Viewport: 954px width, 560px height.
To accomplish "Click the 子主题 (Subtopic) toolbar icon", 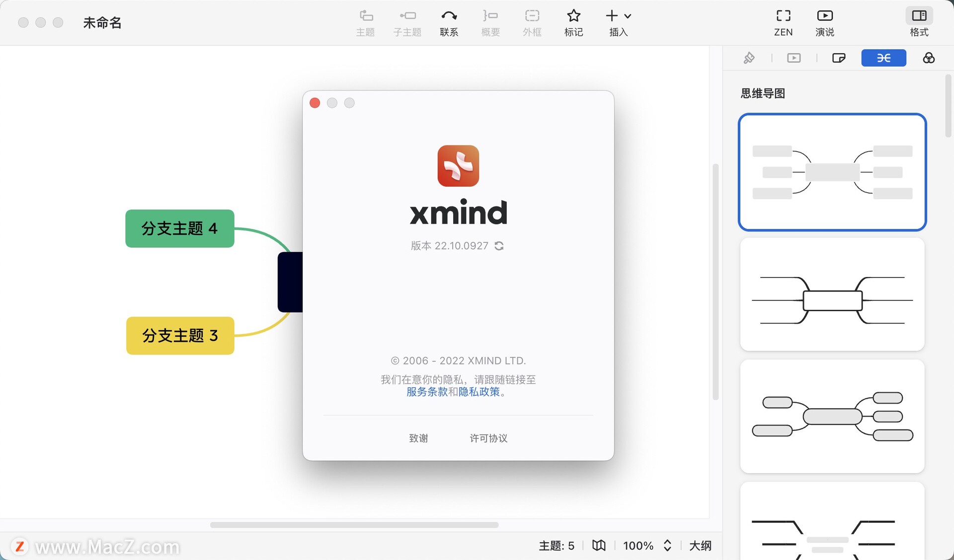I will pos(407,23).
